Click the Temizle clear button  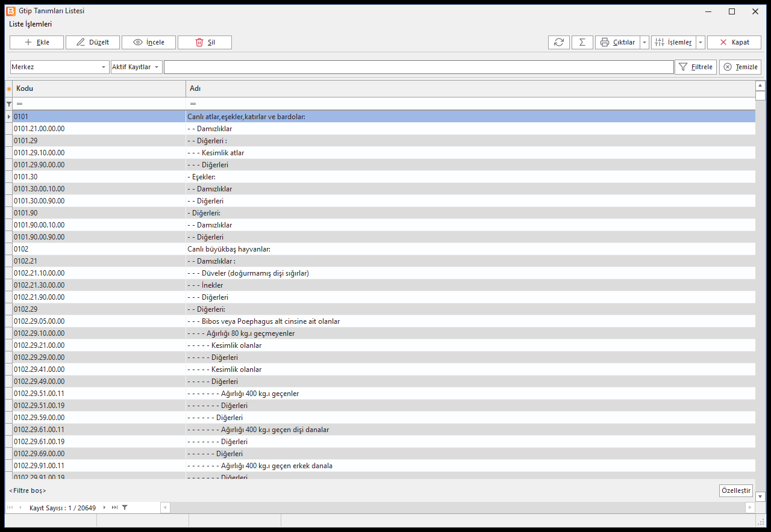pyautogui.click(x=740, y=67)
